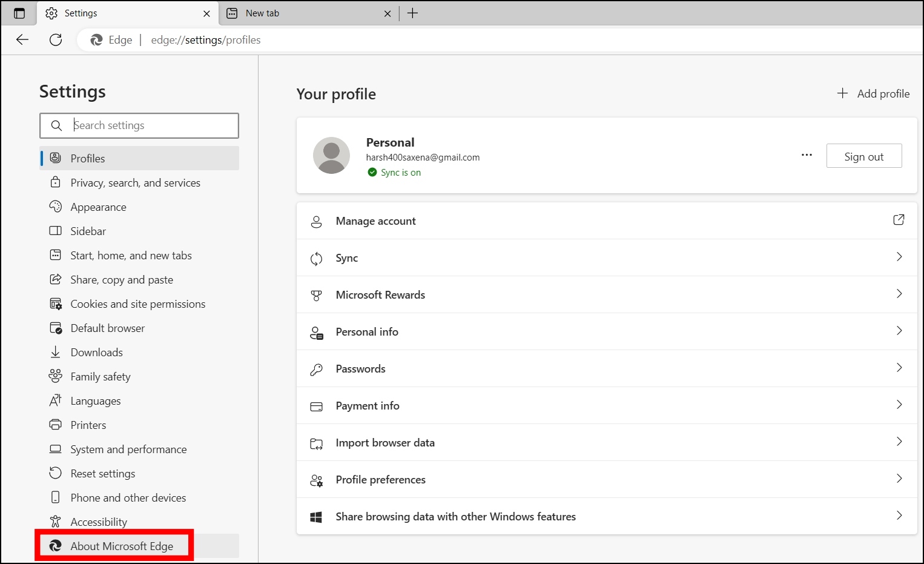This screenshot has height=564, width=924.
Task: Focus the Search settings field
Action: click(139, 125)
